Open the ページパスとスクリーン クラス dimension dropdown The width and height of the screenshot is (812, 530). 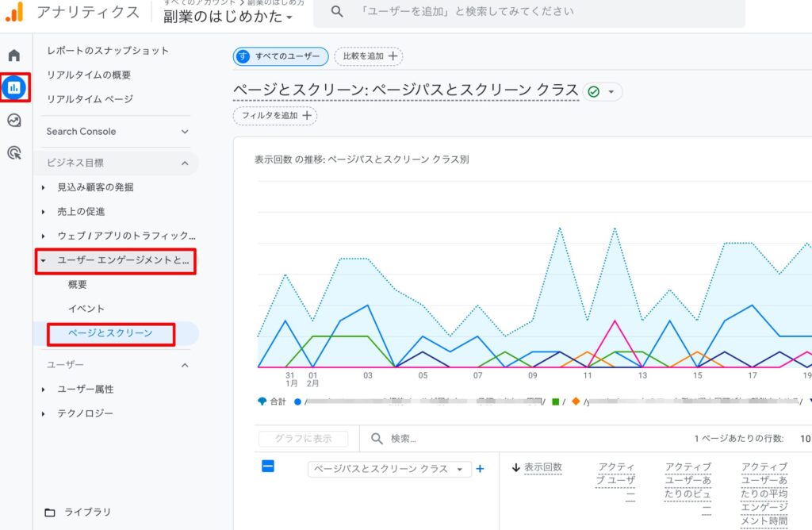tap(389, 469)
